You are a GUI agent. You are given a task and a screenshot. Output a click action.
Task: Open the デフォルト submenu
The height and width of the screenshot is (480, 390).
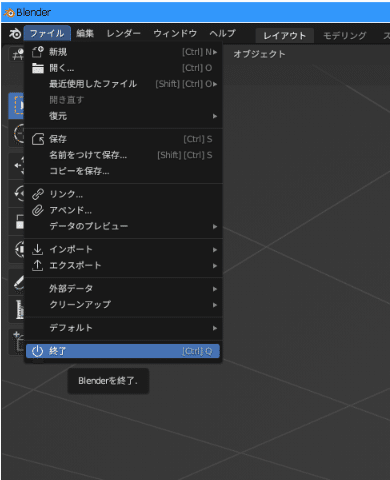(123, 328)
